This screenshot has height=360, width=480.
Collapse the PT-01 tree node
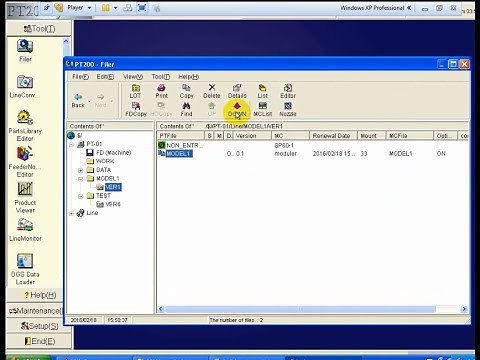(71, 144)
